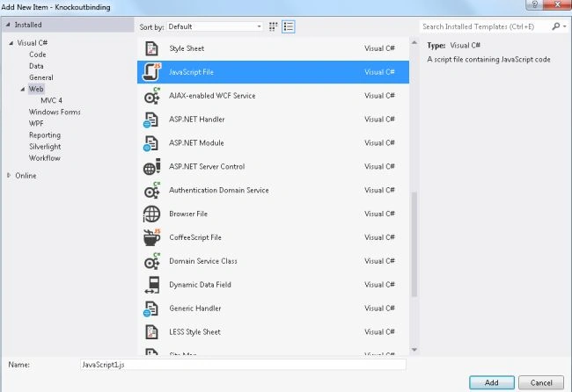The image size is (572, 392).
Task: Select Dynamic Data Field text
Action: tap(200, 285)
